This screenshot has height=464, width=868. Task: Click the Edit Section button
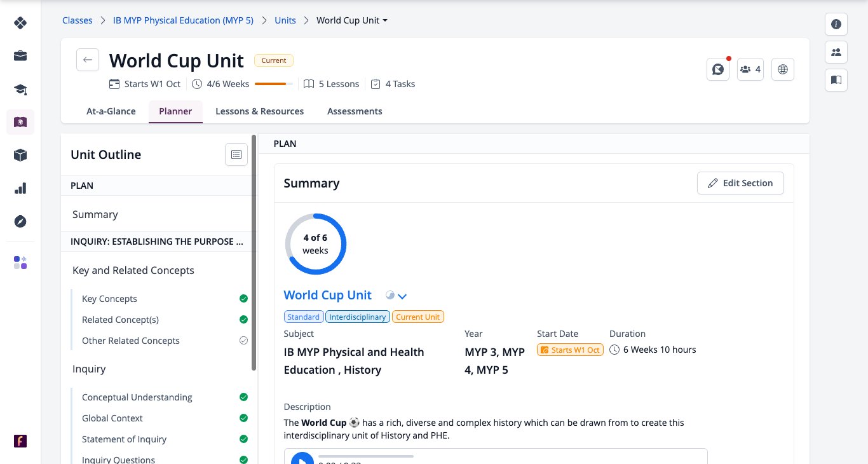(x=740, y=183)
